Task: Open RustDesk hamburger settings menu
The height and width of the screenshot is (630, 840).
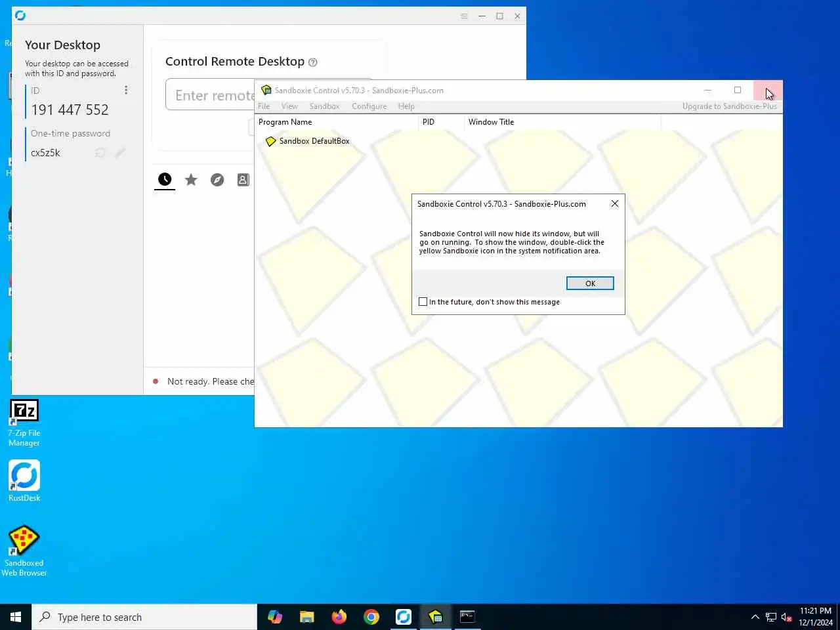Action: click(x=464, y=16)
